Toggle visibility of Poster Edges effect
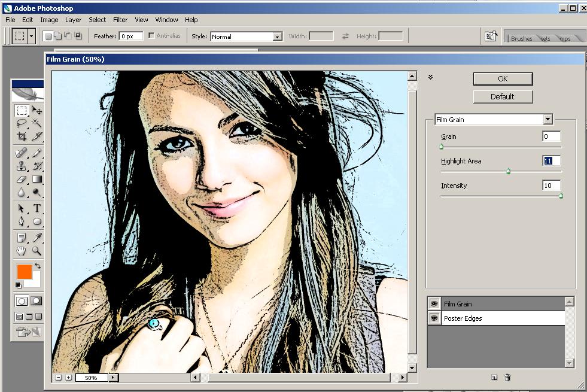 pos(434,318)
